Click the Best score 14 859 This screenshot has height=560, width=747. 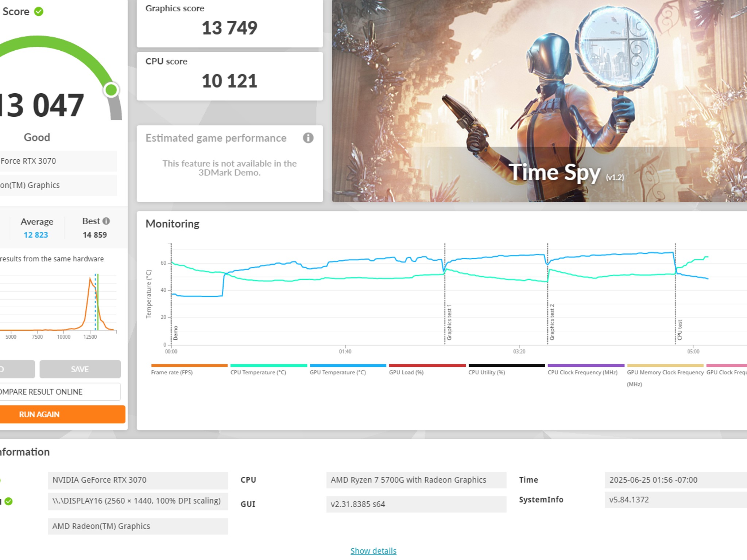[95, 235]
